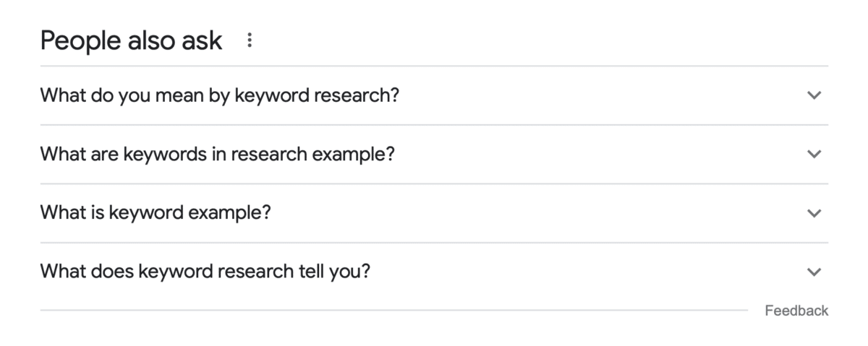The image size is (868, 346).
Task: Open the three-dot menu beside People also ask
Action: [x=250, y=40]
